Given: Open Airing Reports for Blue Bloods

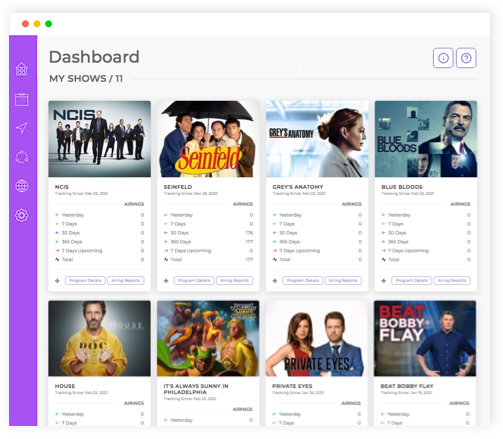Looking at the screenshot, I should (x=452, y=281).
